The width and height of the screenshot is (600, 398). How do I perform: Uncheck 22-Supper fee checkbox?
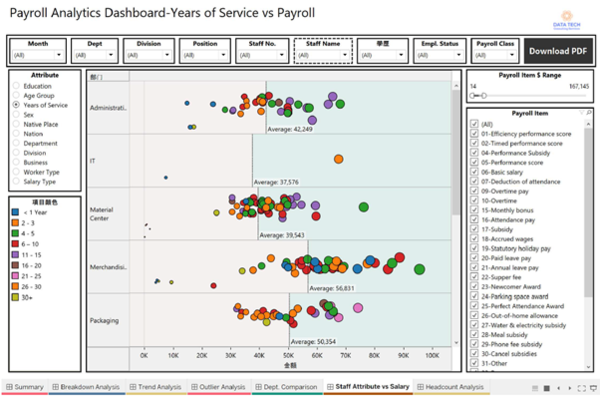pyautogui.click(x=474, y=277)
